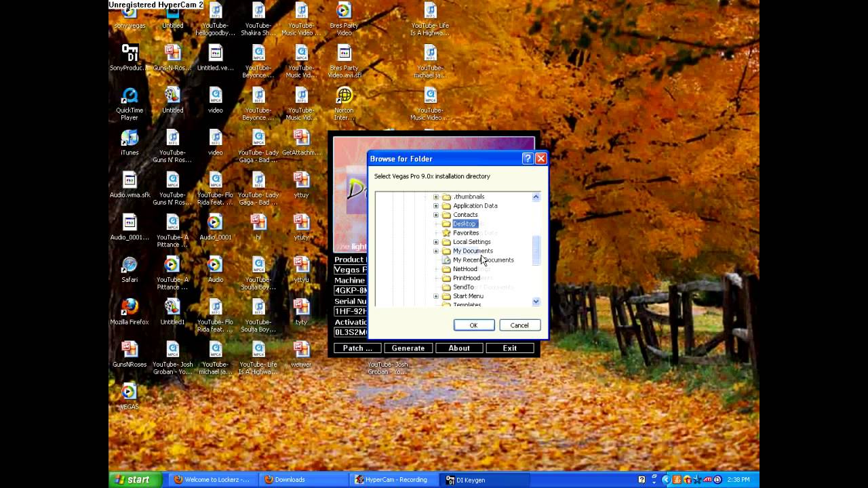868x488 pixels.
Task: Click the Exit button in keygen
Action: (510, 348)
